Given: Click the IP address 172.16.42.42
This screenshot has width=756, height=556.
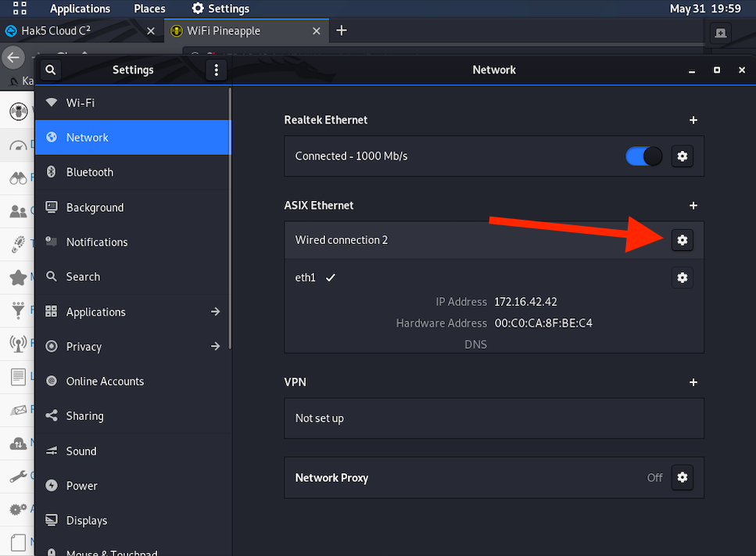Looking at the screenshot, I should [525, 302].
